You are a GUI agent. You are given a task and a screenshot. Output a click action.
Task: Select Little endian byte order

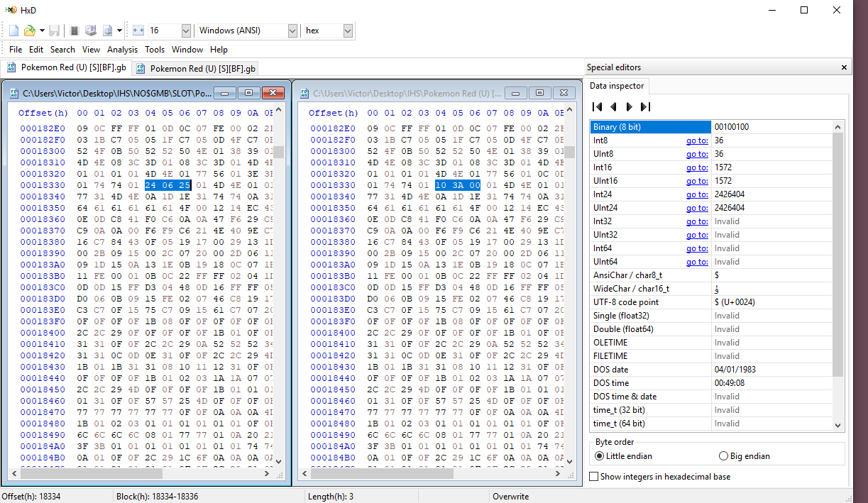pyautogui.click(x=622, y=456)
